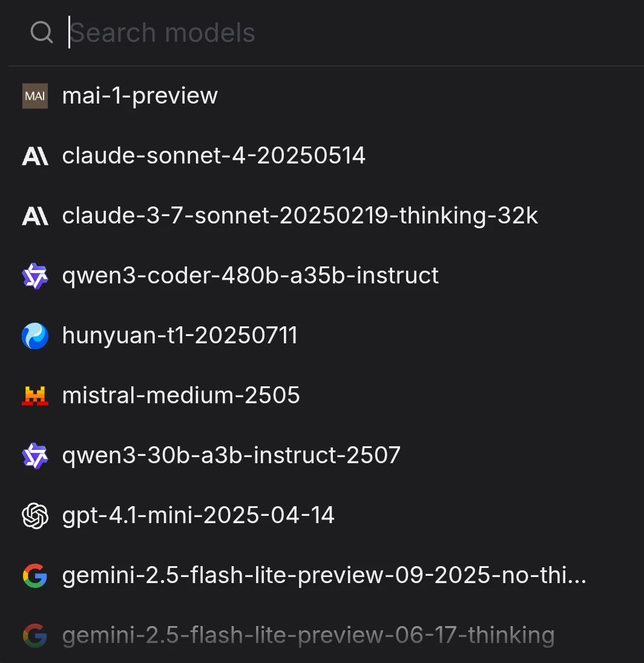Screen dimensions: 644x663
Task: Focus the Search models input field
Action: click(303, 33)
